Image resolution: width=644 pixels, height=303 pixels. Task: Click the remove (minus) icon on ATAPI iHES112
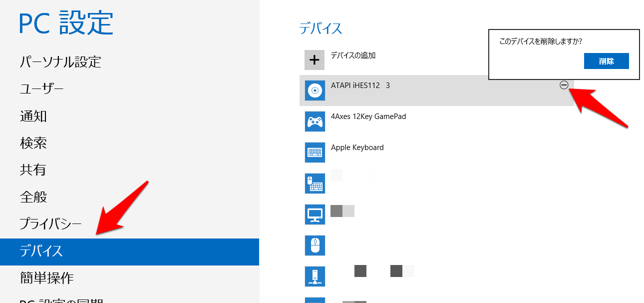coord(564,85)
